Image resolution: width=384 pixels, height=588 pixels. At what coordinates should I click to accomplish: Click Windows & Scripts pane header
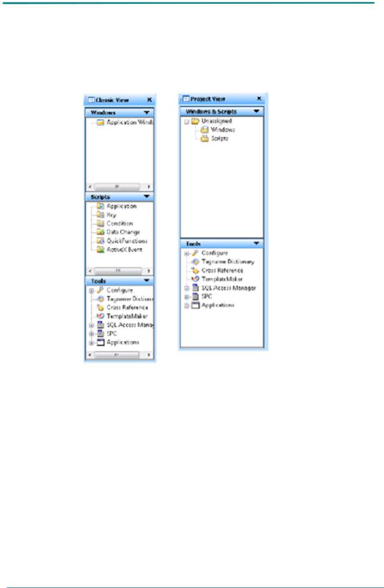coord(222,111)
